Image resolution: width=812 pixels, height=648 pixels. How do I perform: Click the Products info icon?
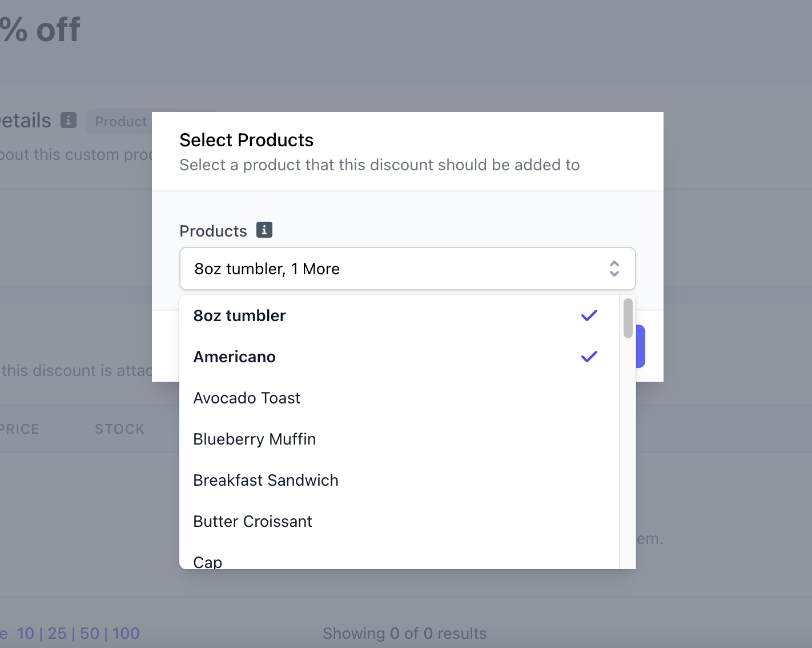(x=264, y=230)
